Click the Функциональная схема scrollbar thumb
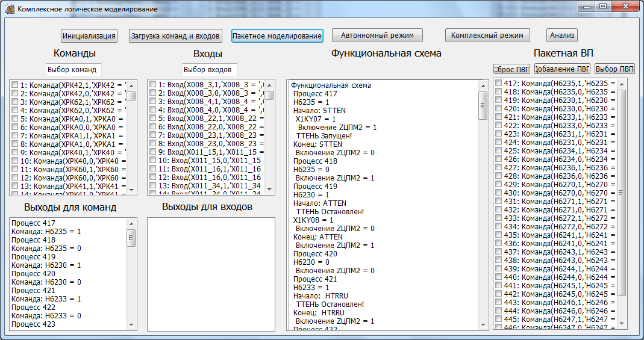Viewport: 644px width, 340px height. (483, 105)
